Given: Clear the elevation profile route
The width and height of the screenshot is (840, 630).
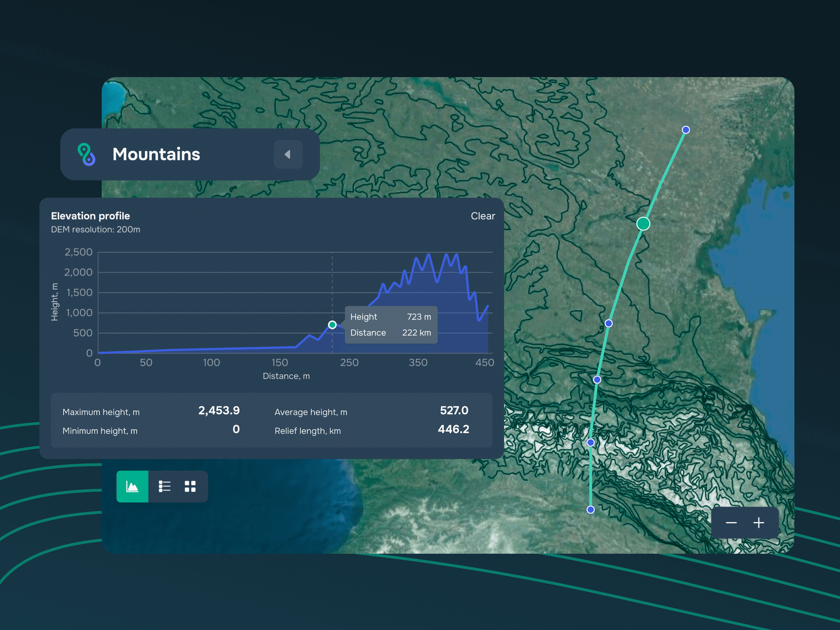Looking at the screenshot, I should click(x=483, y=216).
